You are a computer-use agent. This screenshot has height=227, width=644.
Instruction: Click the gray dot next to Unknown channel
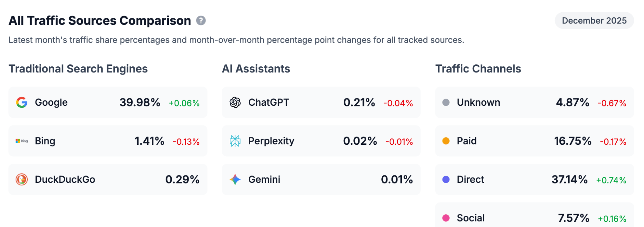[x=447, y=102]
